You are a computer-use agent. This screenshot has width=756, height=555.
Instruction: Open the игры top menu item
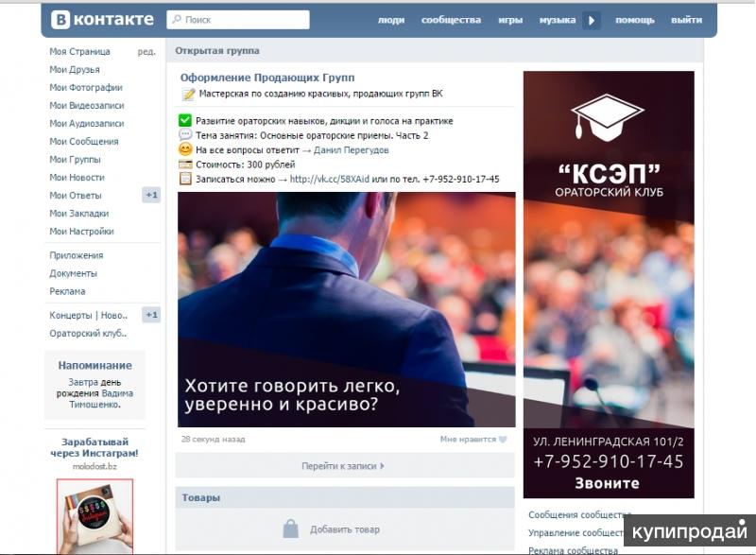[x=510, y=20]
